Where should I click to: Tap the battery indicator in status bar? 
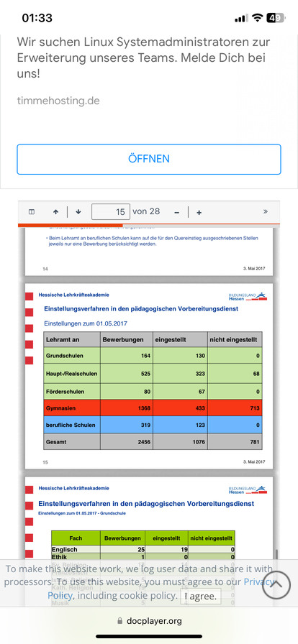(276, 18)
